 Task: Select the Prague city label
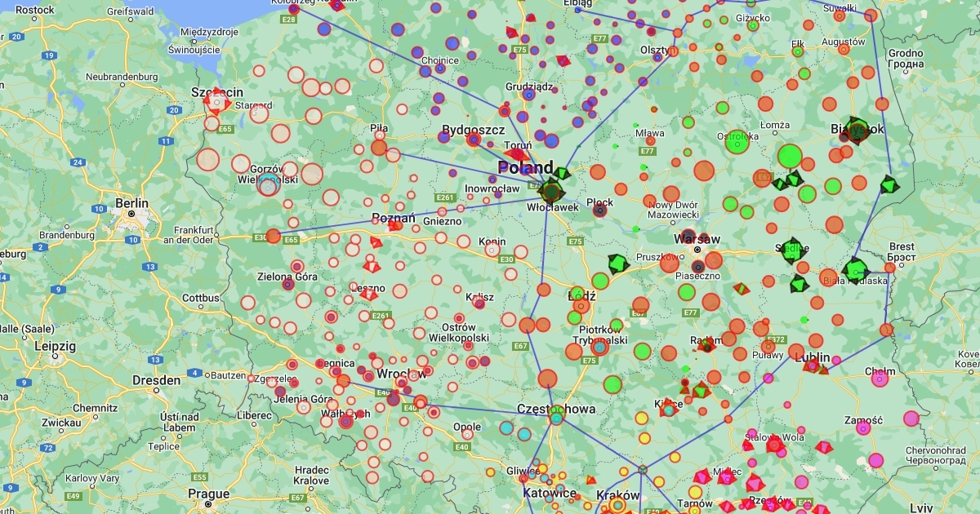[208, 494]
